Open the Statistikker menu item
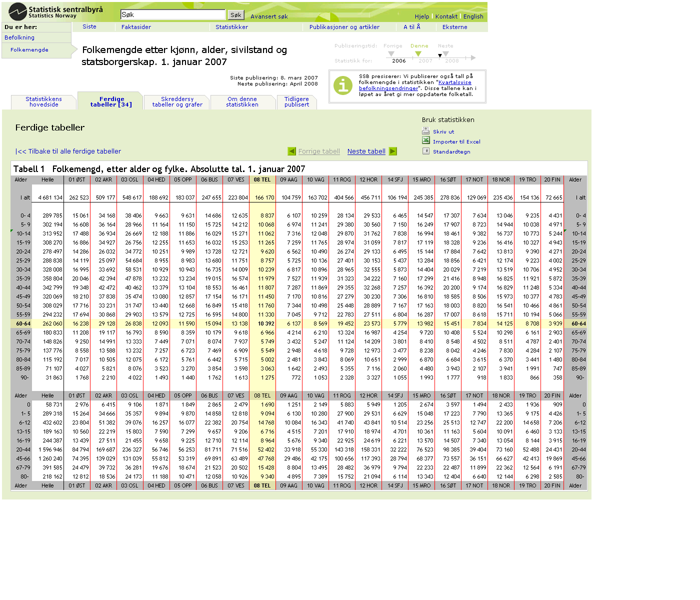The width and height of the screenshot is (700, 600). point(231,27)
